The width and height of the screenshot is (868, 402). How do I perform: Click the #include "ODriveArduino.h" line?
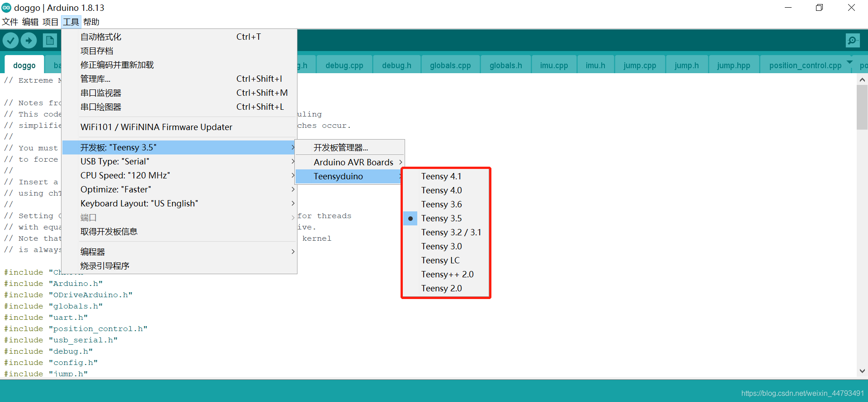pyautogui.click(x=68, y=294)
